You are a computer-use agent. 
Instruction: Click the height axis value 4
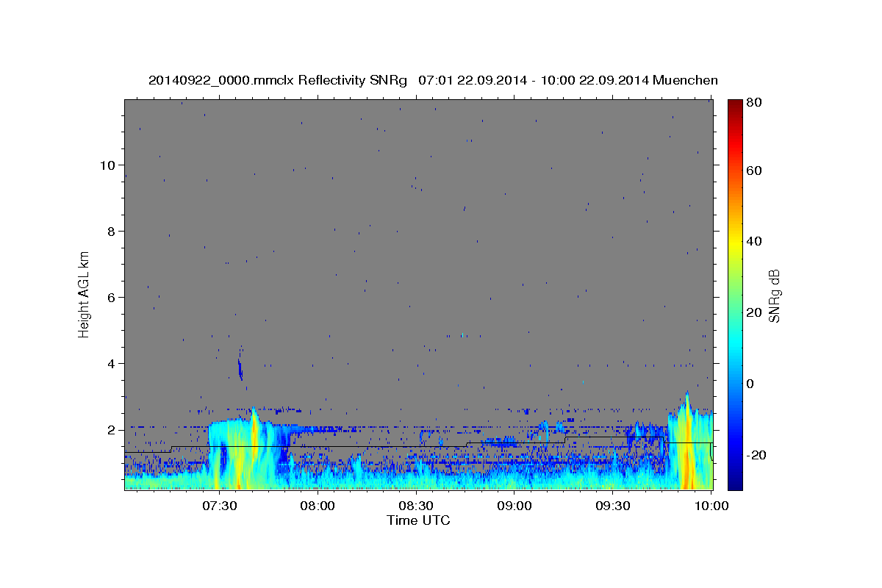point(110,363)
